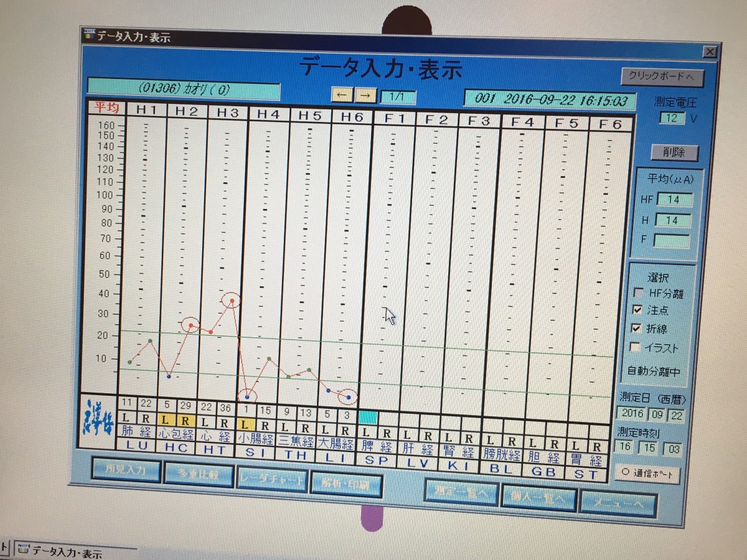Go to メニューへ menu button
The height and width of the screenshot is (560, 747).
pyautogui.click(x=618, y=503)
